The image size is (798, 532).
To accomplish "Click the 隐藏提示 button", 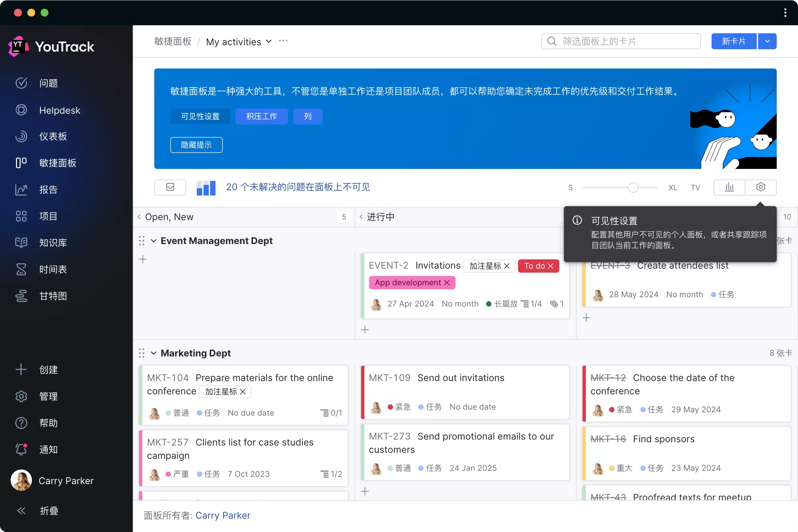I will pos(196,145).
